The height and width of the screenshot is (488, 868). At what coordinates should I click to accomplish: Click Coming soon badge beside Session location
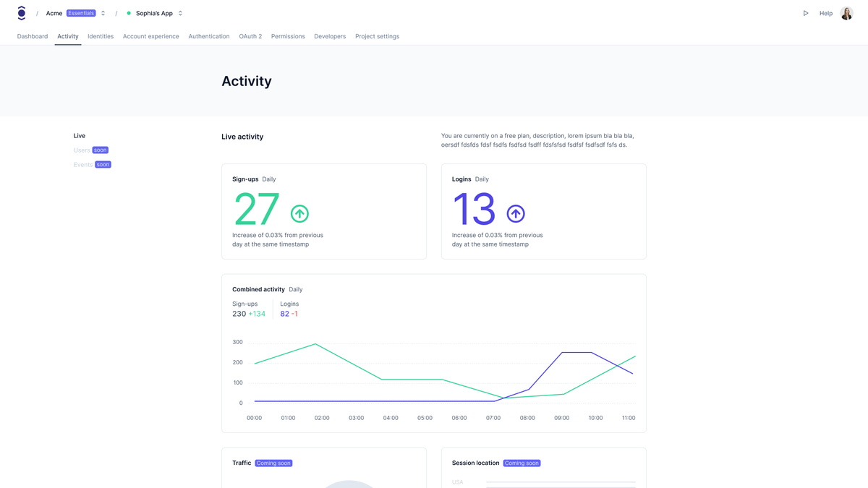click(x=522, y=463)
